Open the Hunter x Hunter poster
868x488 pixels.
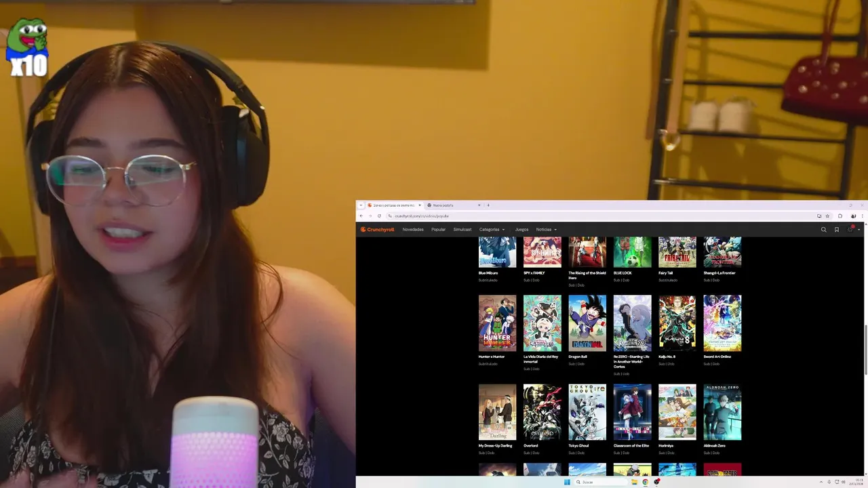[497, 323]
